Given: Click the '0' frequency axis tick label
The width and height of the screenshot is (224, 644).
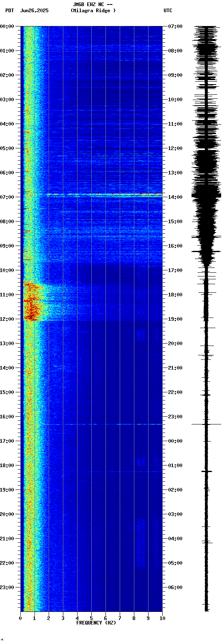Looking at the screenshot, I should pyautogui.click(x=20, y=618).
